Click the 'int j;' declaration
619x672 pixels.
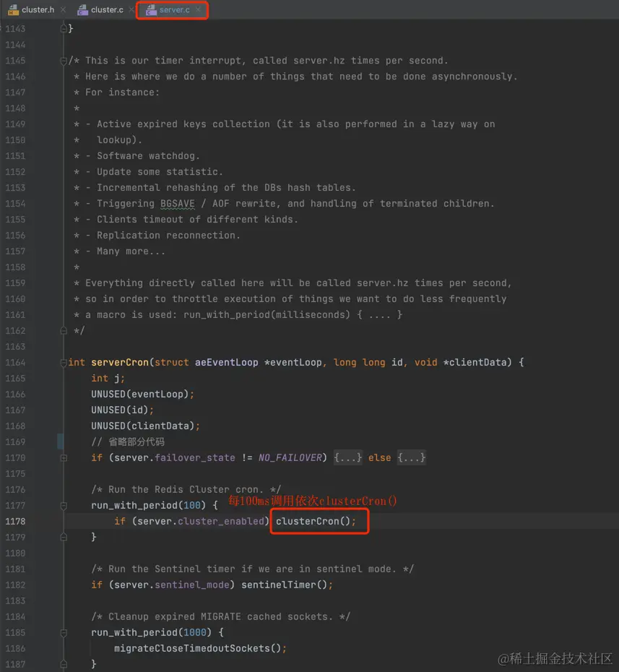click(x=108, y=378)
